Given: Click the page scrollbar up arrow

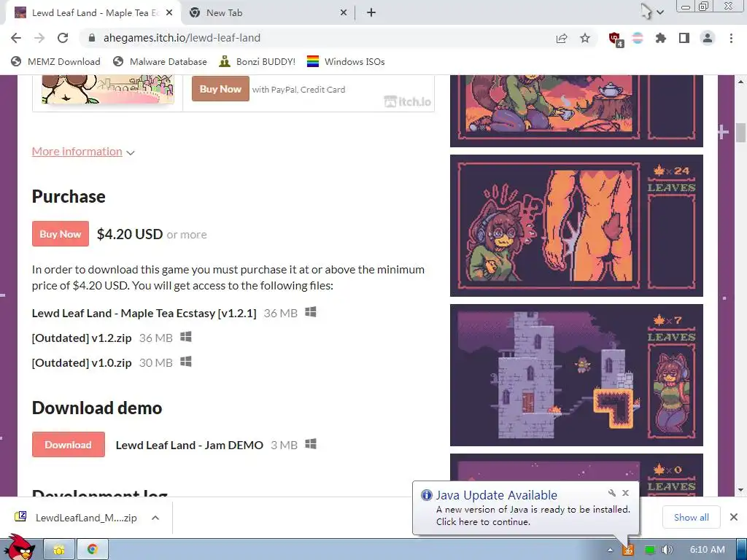Looking at the screenshot, I should 740,82.
